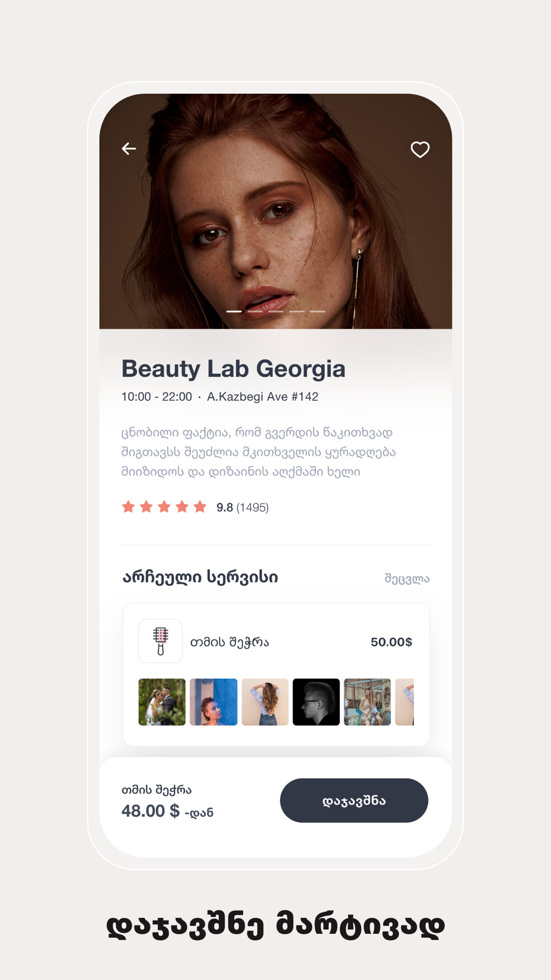
Task: Jump to second image carousel indicator
Action: tap(255, 311)
